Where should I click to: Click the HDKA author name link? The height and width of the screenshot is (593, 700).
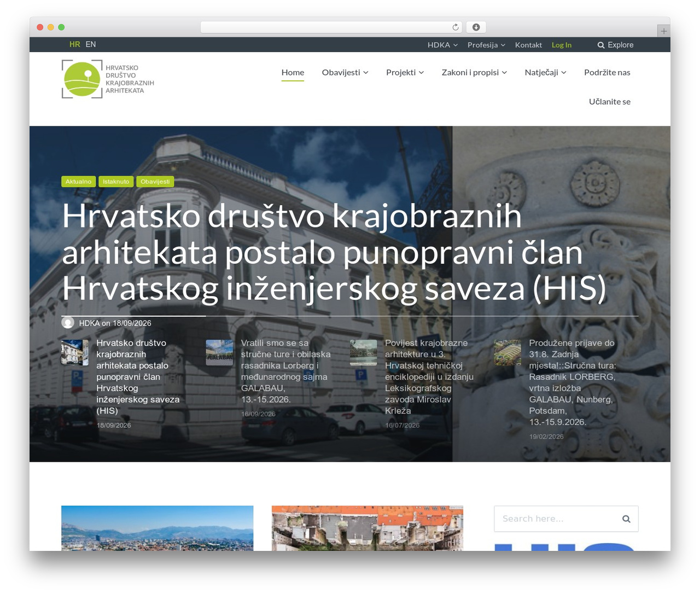pos(89,323)
